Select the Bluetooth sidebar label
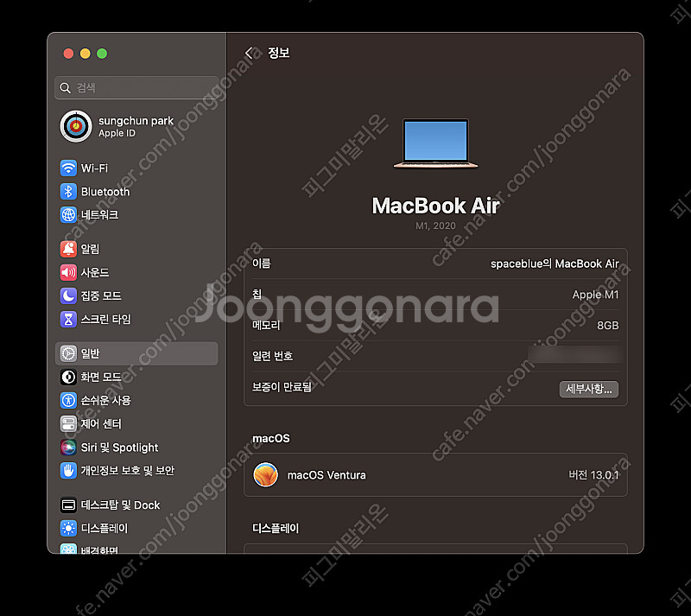The width and height of the screenshot is (691, 616). [105, 192]
